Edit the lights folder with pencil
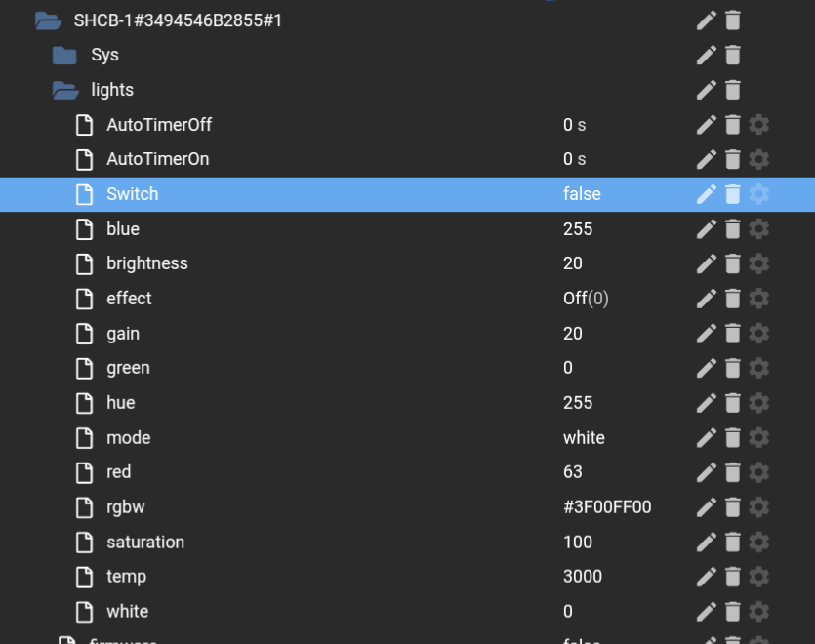Viewport: 815px width, 644px height. [x=707, y=90]
